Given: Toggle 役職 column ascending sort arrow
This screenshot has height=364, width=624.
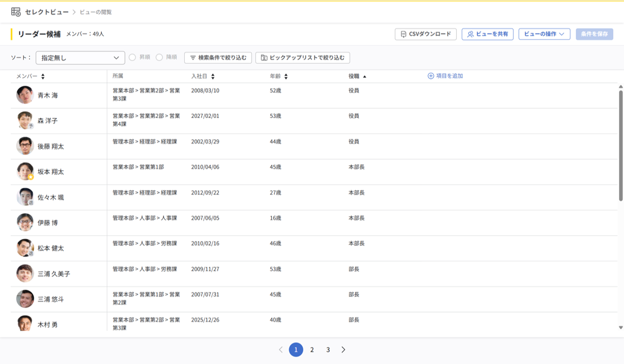Looking at the screenshot, I should (365, 76).
